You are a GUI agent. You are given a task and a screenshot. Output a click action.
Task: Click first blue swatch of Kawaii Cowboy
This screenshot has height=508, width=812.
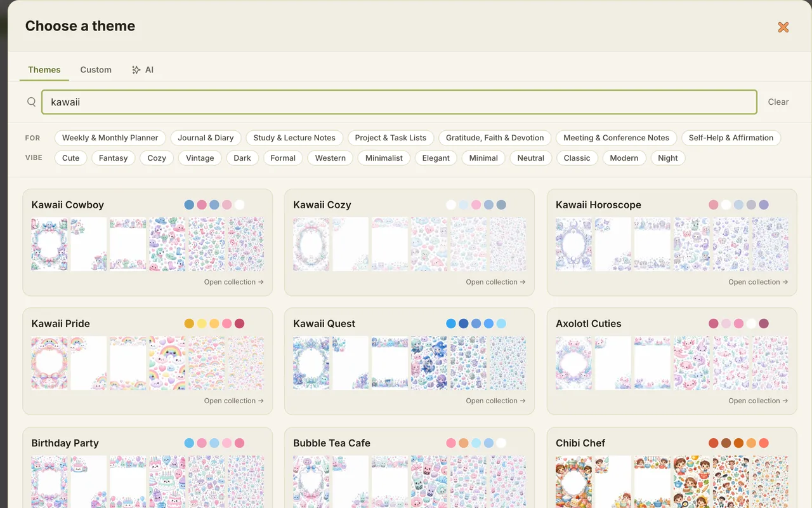[x=189, y=204]
